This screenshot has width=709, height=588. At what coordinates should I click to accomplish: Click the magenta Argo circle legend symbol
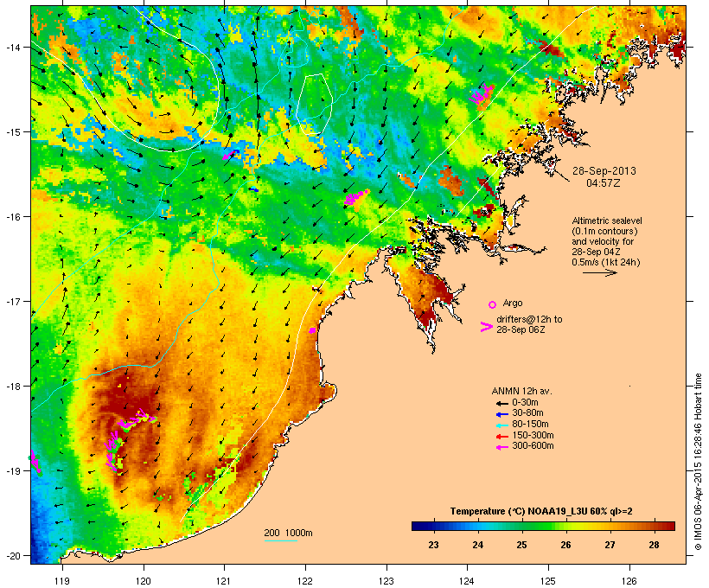tap(493, 304)
